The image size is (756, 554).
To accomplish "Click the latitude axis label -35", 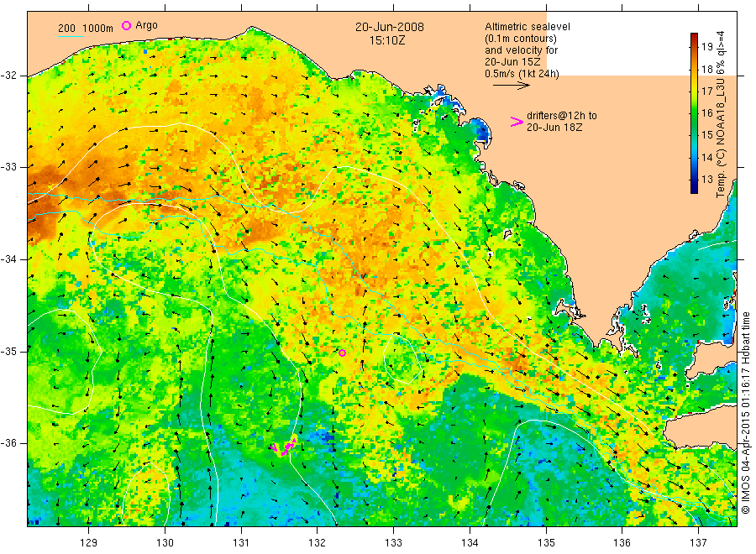I will (8, 351).
